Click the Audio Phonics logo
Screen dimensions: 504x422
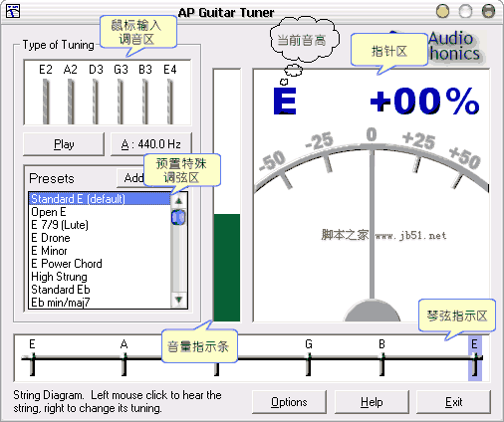pos(455,47)
